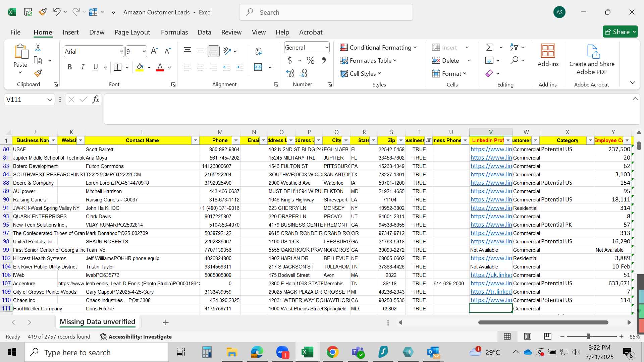This screenshot has height=362, width=644.
Task: Open the font name Arial dropdown
Action: [x=121, y=51]
